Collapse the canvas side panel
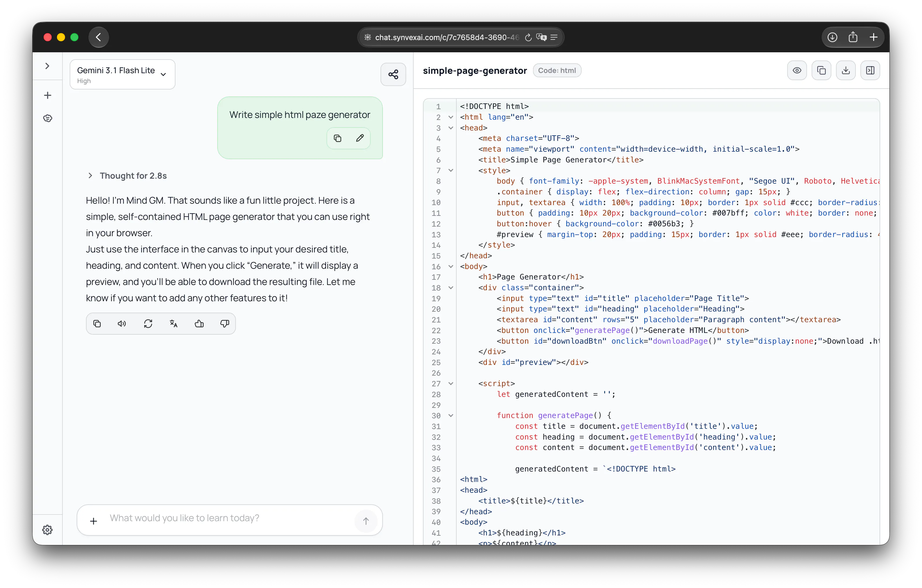This screenshot has width=922, height=588. coord(870,70)
